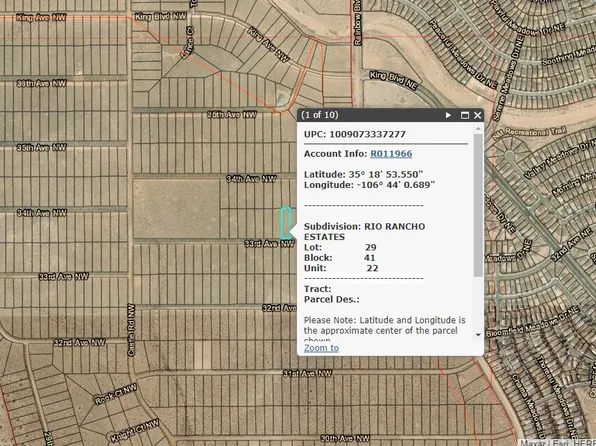The height and width of the screenshot is (446, 596).
Task: Click the Lance Ct street label
Action: [x=187, y=43]
